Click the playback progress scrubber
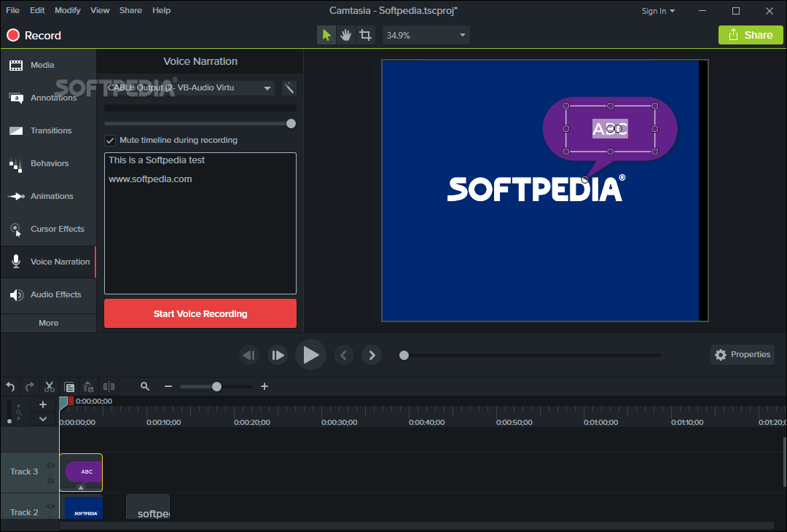The width and height of the screenshot is (787, 532). (404, 356)
